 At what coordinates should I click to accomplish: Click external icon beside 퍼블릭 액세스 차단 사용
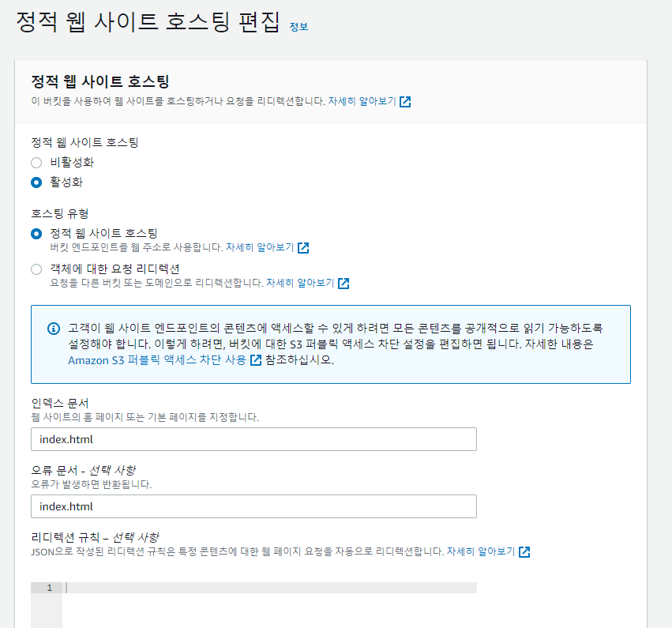(256, 360)
